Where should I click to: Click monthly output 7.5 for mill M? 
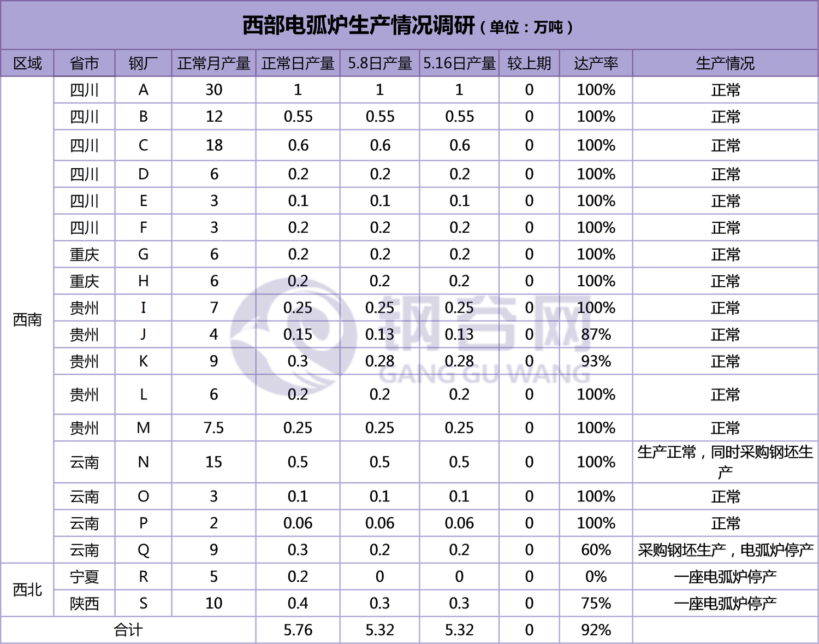click(213, 428)
